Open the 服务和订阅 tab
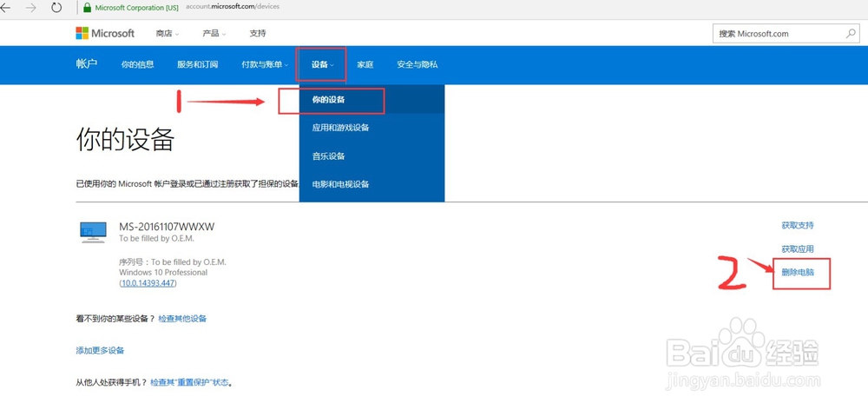This screenshot has width=868, height=410. coord(198,65)
